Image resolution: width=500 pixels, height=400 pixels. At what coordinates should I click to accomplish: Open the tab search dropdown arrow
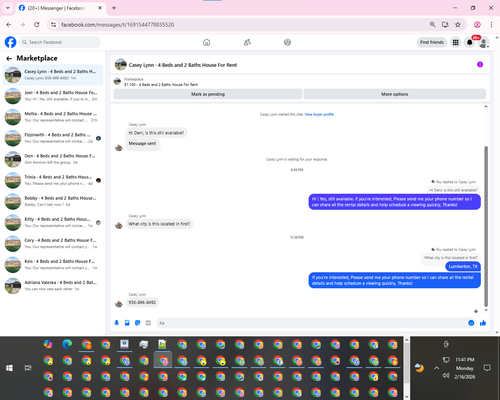click(x=8, y=8)
